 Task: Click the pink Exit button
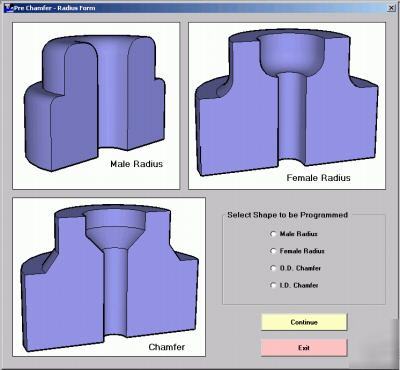click(304, 348)
